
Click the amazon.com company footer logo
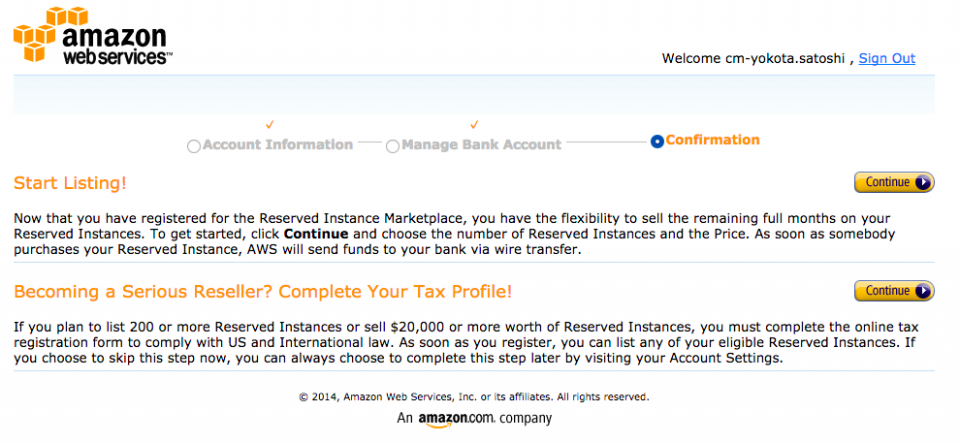[474, 419]
